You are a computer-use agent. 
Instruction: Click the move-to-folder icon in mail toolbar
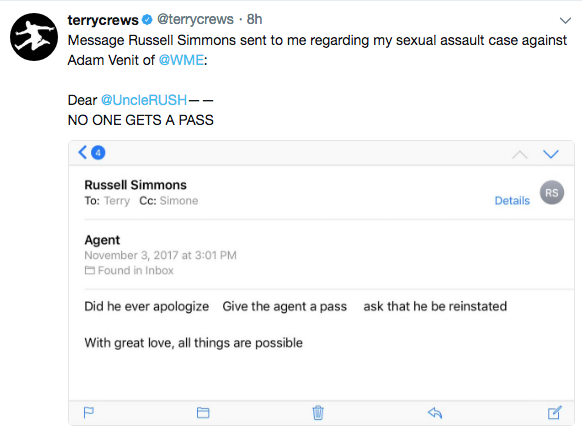click(x=203, y=413)
